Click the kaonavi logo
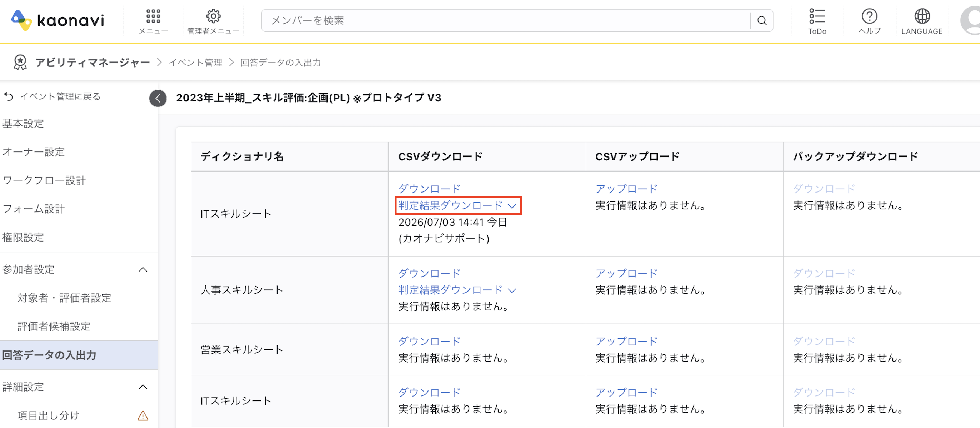Screen dimensions: 980x428 point(58,20)
